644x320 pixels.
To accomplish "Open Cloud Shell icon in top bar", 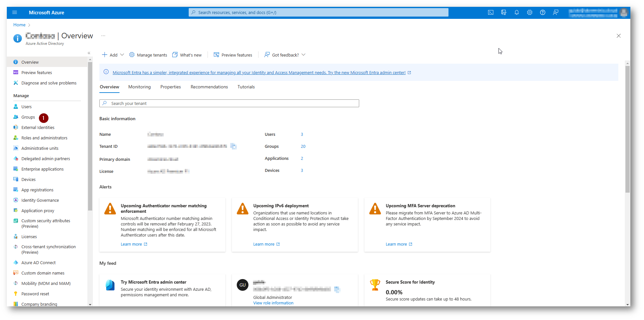I will (491, 13).
